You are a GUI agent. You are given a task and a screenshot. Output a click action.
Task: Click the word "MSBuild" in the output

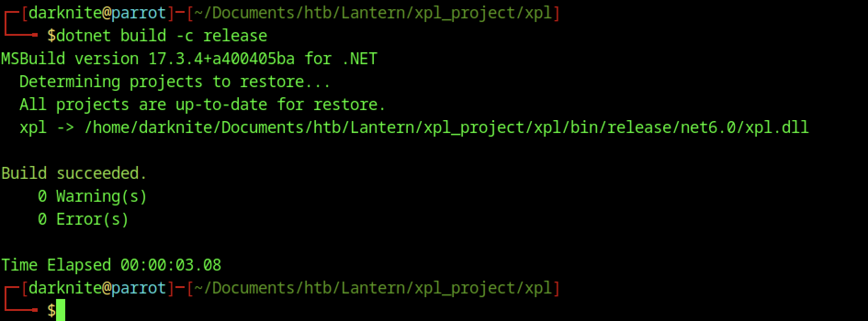[x=33, y=59]
